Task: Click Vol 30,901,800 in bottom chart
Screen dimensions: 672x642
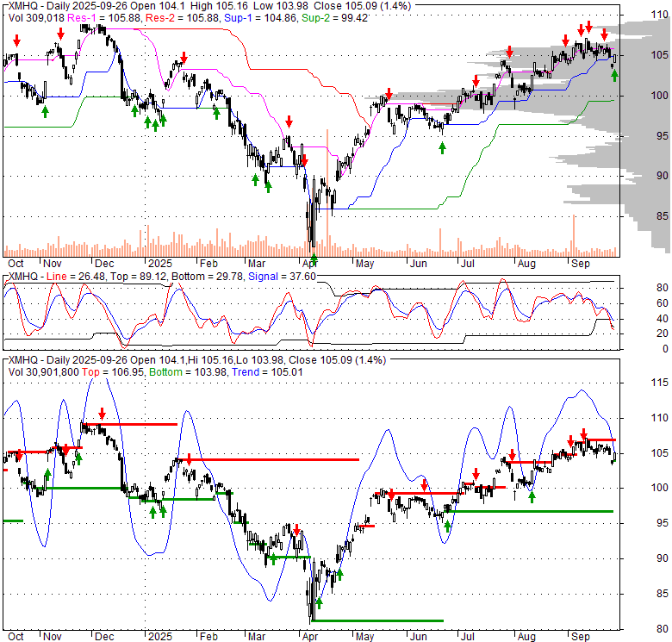Action: [43, 372]
